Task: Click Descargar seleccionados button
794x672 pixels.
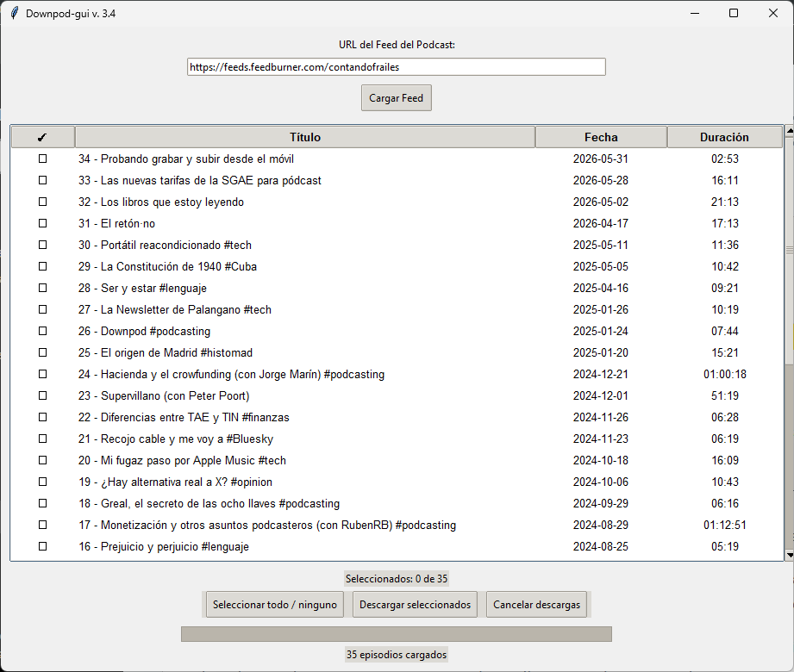Action: tap(415, 604)
